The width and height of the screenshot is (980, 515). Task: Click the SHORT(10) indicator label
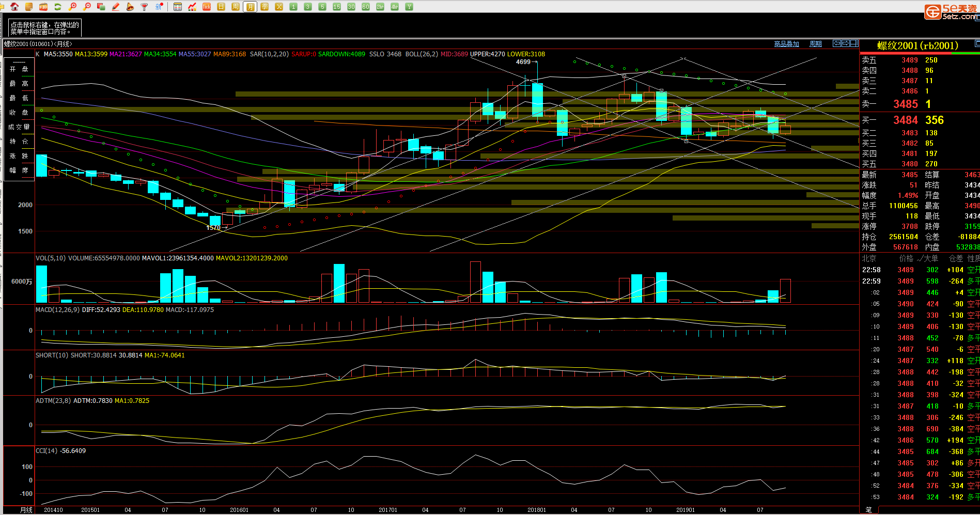tap(52, 355)
